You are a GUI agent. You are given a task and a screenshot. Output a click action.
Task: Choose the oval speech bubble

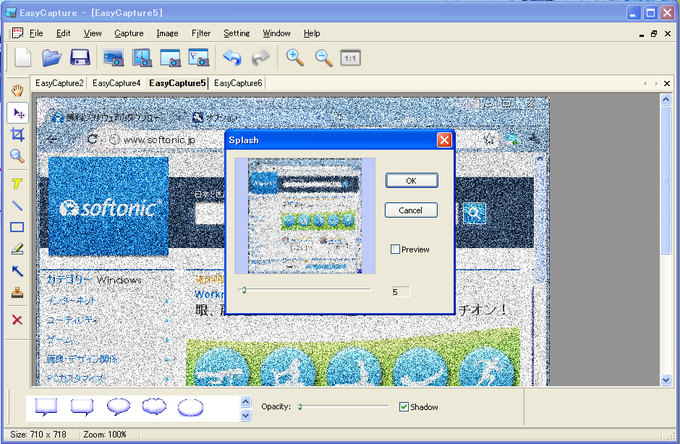click(118, 407)
